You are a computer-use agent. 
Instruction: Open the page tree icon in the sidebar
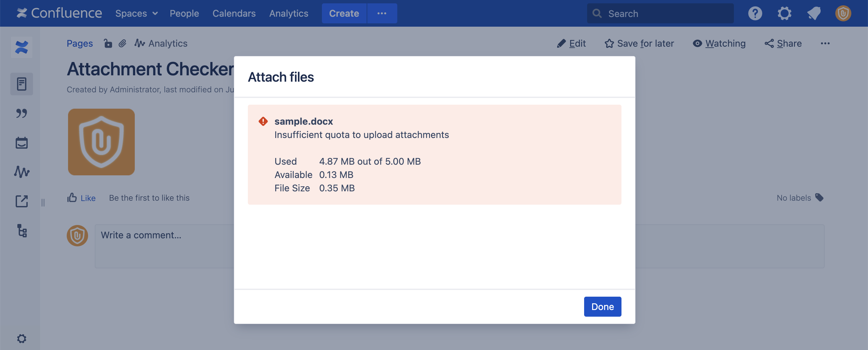tap(22, 232)
